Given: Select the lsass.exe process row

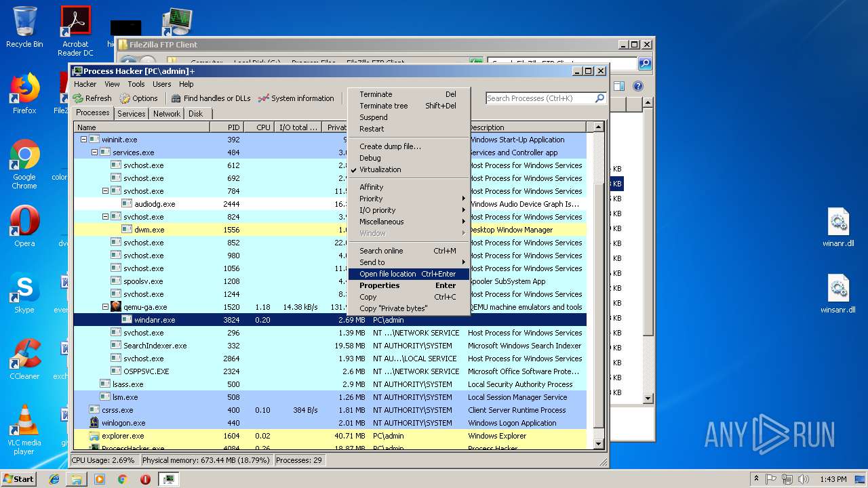Looking at the screenshot, I should (x=330, y=384).
